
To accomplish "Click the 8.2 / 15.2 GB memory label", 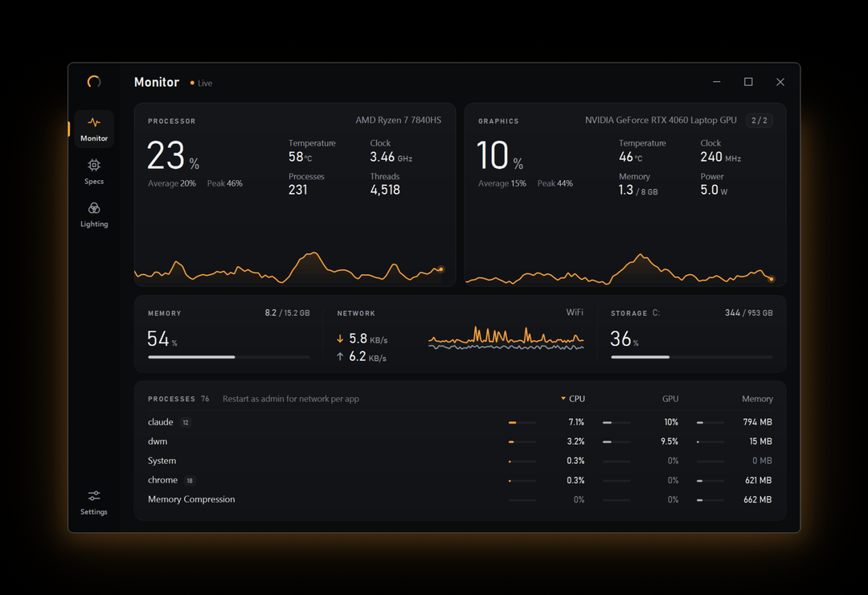I will click(x=287, y=313).
